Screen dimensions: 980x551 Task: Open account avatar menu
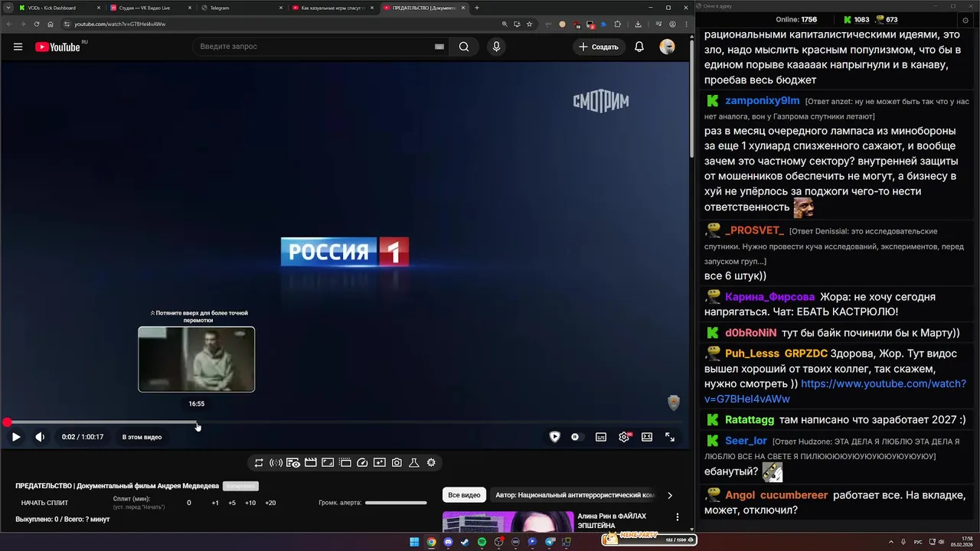[668, 47]
